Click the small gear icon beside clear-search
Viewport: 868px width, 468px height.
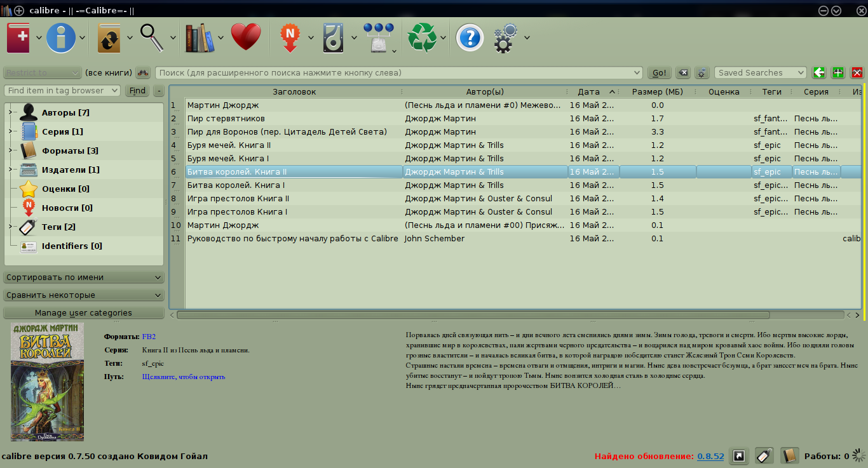coord(702,73)
